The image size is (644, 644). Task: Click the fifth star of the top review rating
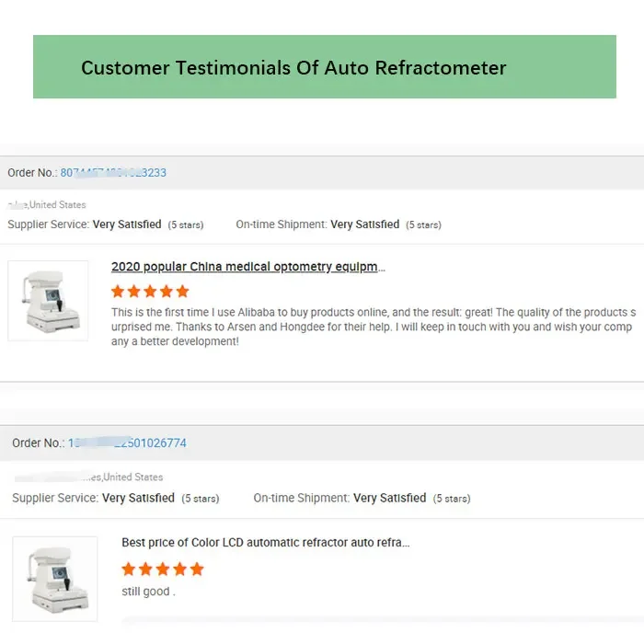click(182, 292)
